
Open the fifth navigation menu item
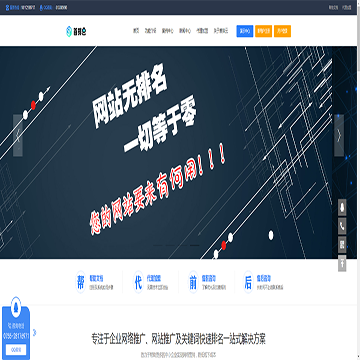[202, 31]
